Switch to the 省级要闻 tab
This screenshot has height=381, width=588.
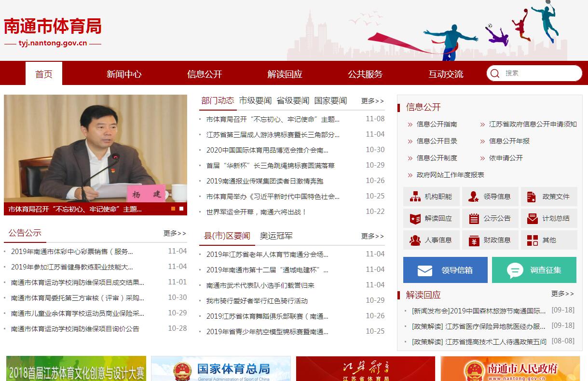click(293, 100)
